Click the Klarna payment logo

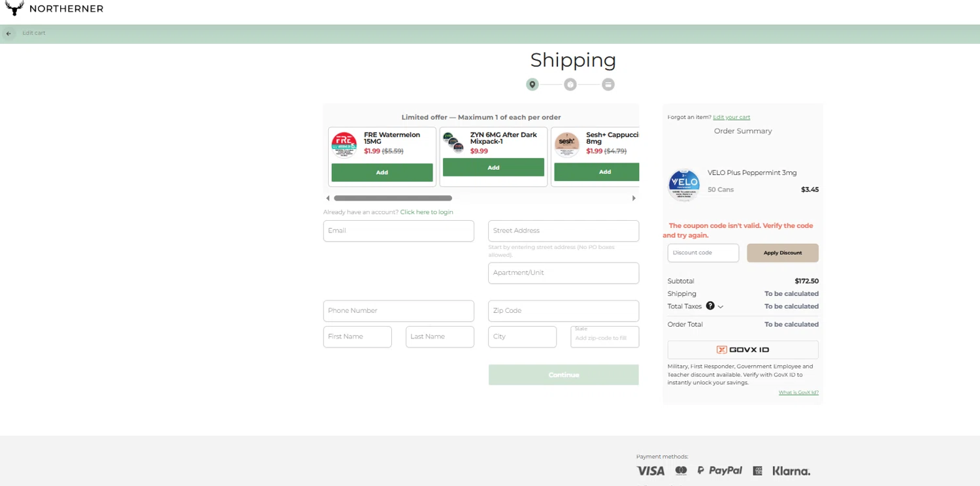pyautogui.click(x=791, y=471)
